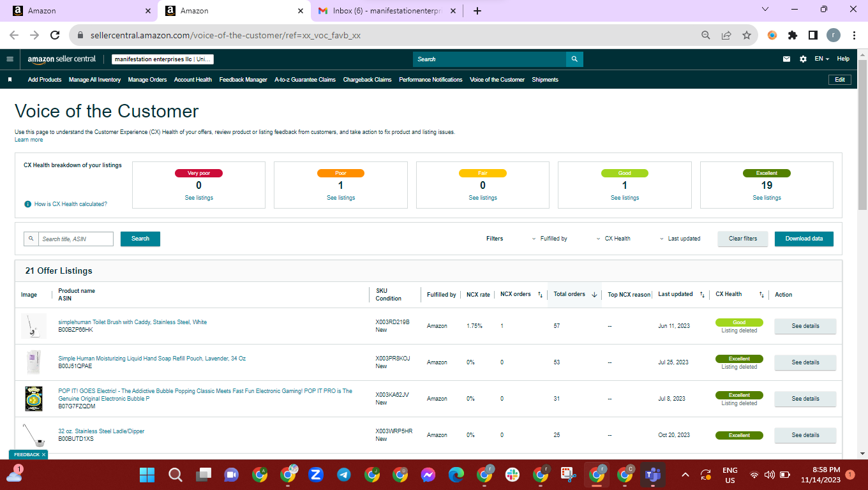Click the Search title, ASIN input field

(76, 239)
